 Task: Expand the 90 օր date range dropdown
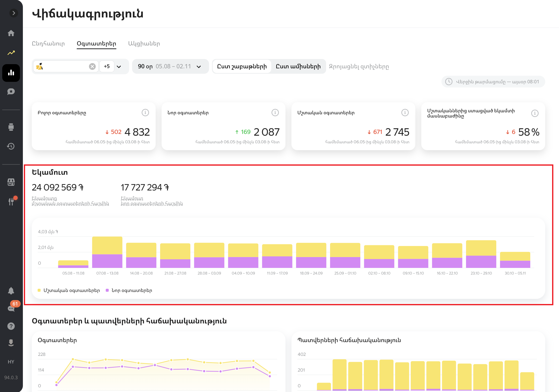coord(170,66)
